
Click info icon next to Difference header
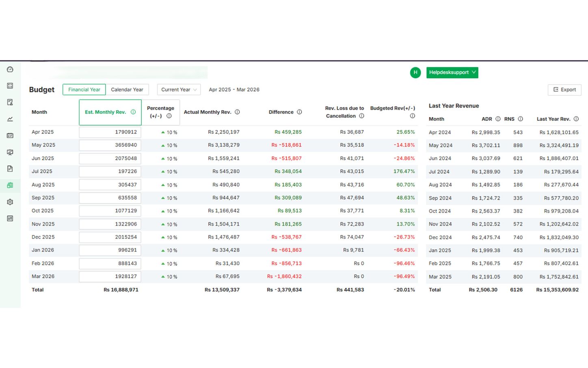click(299, 112)
